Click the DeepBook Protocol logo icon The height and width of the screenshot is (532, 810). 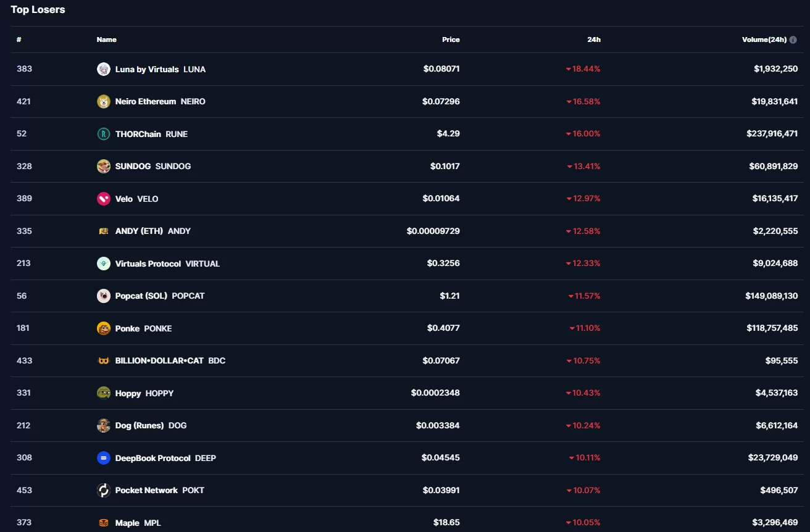pos(104,458)
